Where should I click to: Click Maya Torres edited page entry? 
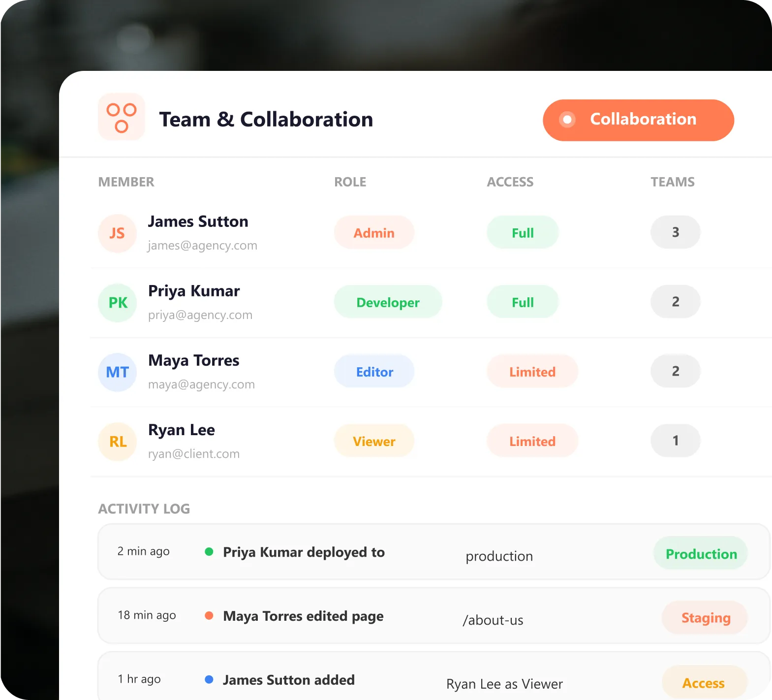point(303,616)
